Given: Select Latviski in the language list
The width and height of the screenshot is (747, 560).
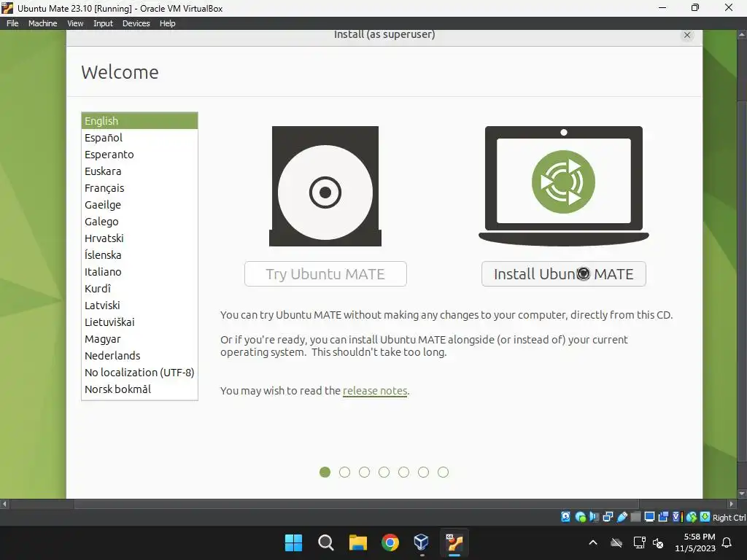Looking at the screenshot, I should tap(139, 306).
